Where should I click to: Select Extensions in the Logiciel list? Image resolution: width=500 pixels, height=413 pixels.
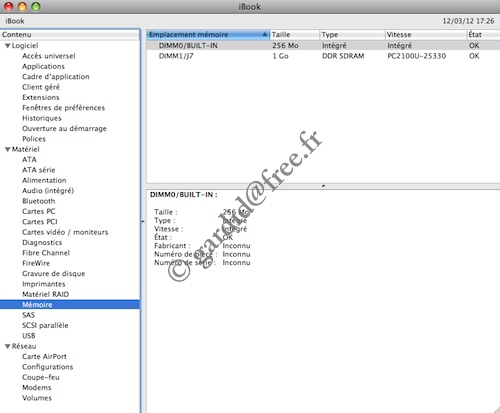(x=41, y=97)
